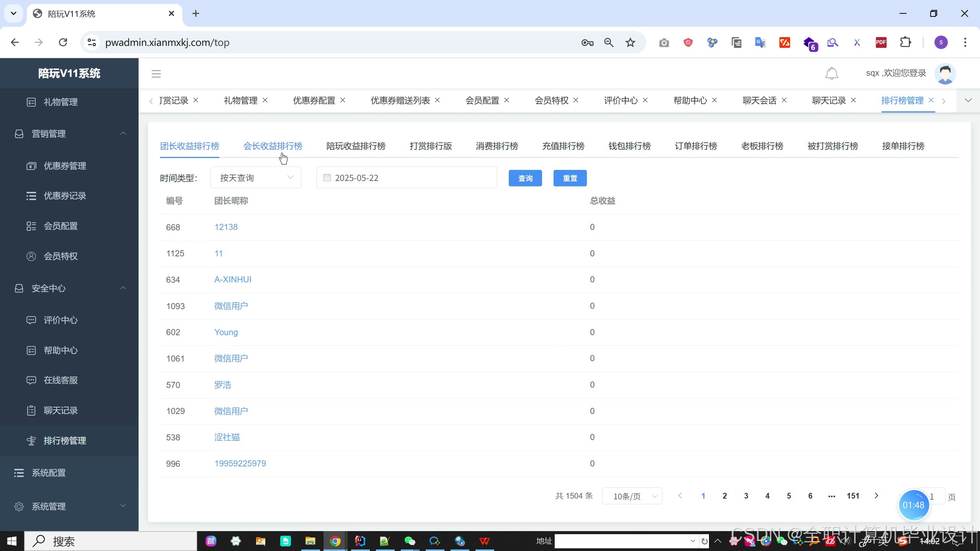980x551 pixels.
Task: Click the 会员配置 sidebar icon
Action: [31, 226]
